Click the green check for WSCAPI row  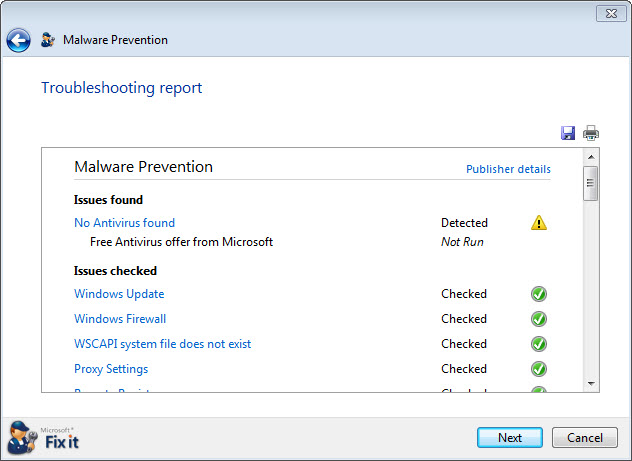pyautogui.click(x=539, y=344)
